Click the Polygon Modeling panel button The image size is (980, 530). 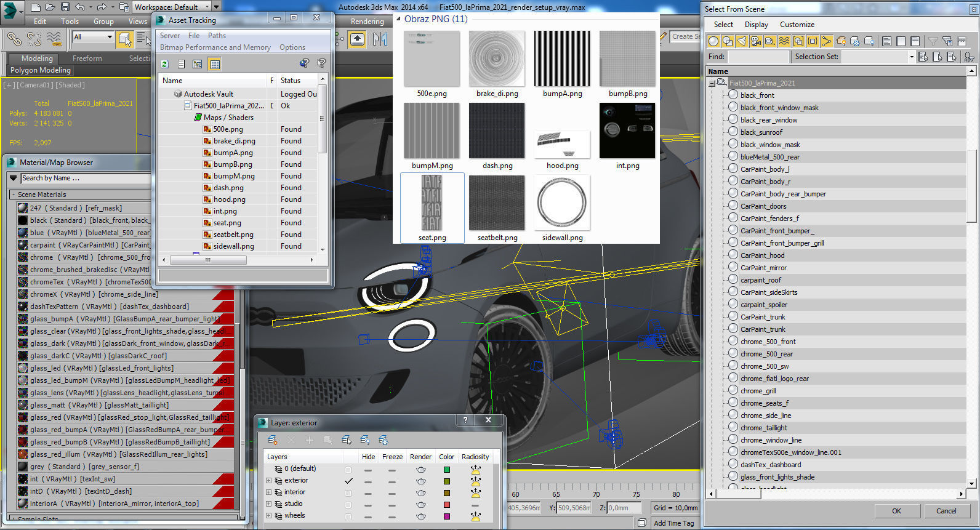(x=41, y=70)
